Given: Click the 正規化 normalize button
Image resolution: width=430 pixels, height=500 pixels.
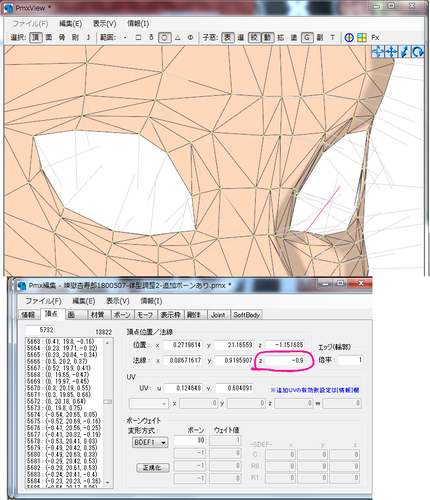Looking at the screenshot, I should coord(153,467).
